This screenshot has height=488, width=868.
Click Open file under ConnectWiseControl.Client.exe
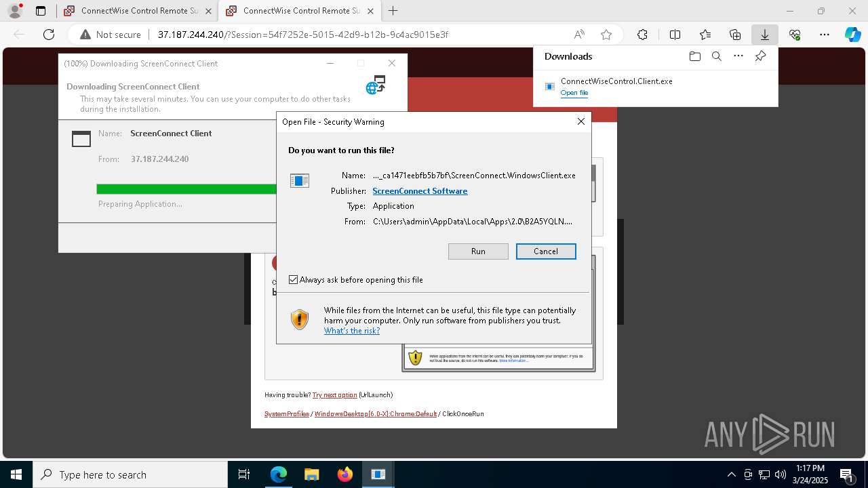(574, 93)
